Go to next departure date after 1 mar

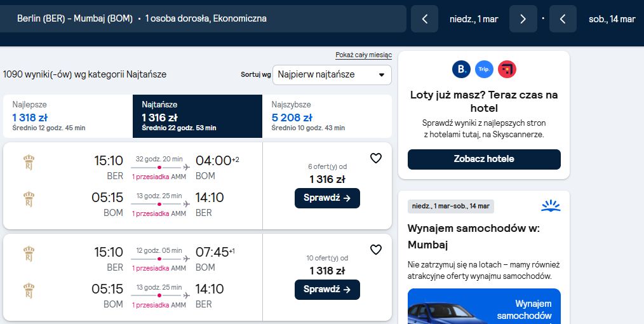point(523,19)
